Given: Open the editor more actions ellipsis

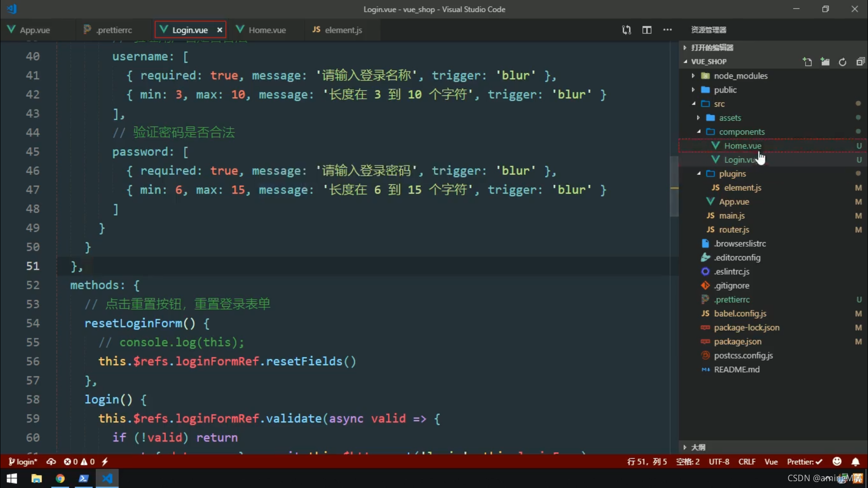Looking at the screenshot, I should click(x=667, y=30).
